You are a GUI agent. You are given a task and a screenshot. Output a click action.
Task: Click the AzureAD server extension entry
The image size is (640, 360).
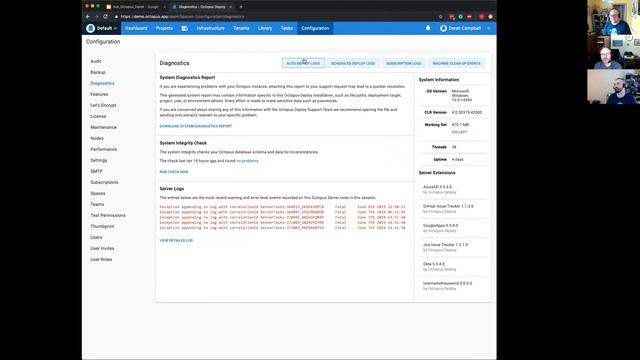(x=453, y=189)
